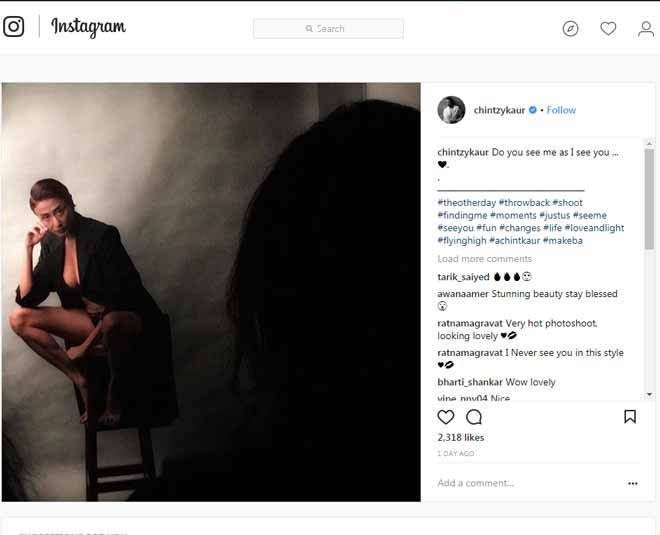Open the profile person icon
The image size is (660, 535).
(x=646, y=29)
